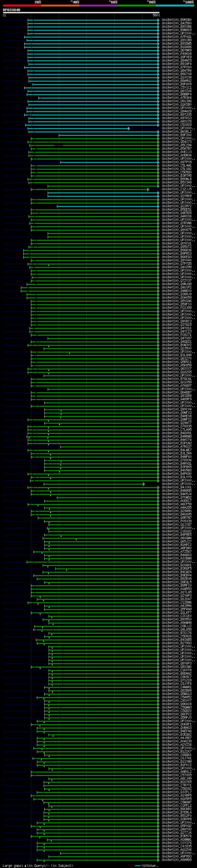The height and width of the screenshot is (868, 197).
Task: Open hit UniRef100_Q42560
Action: [x=177, y=23]
